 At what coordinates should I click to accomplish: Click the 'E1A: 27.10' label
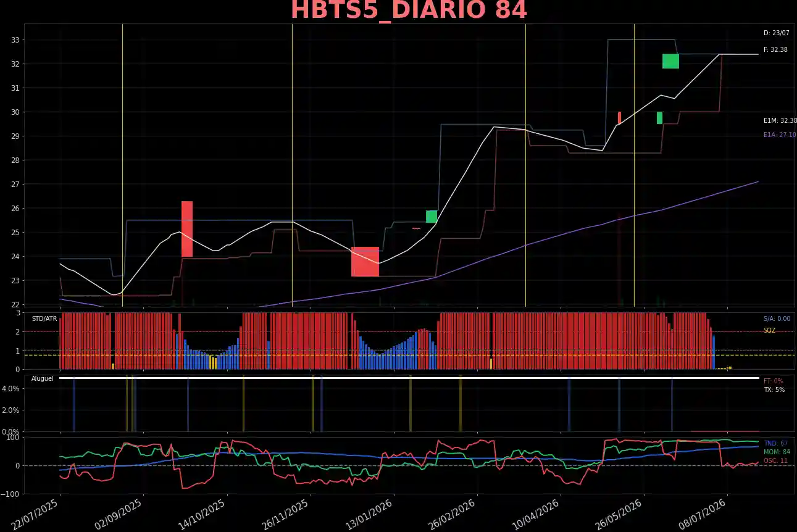779,135
